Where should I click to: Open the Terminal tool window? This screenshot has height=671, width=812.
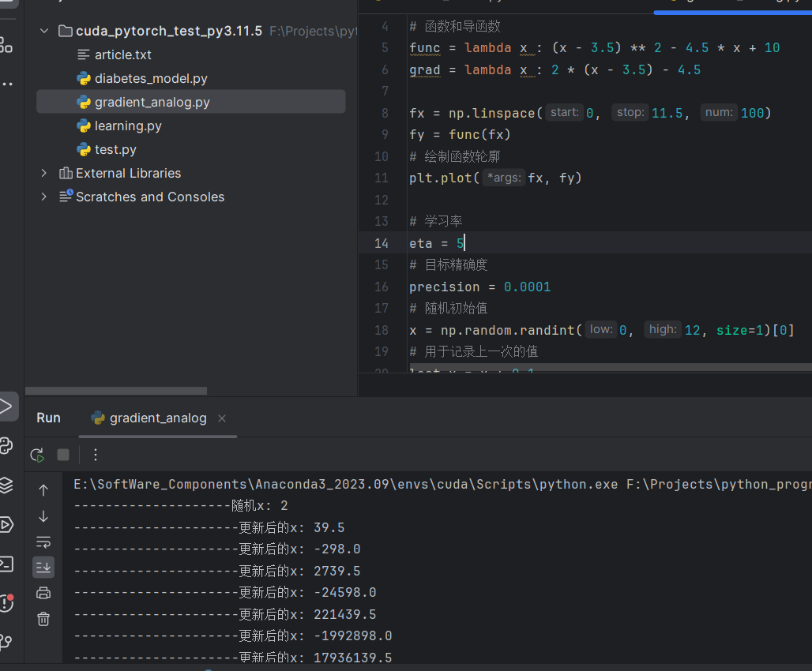[x=6, y=564]
